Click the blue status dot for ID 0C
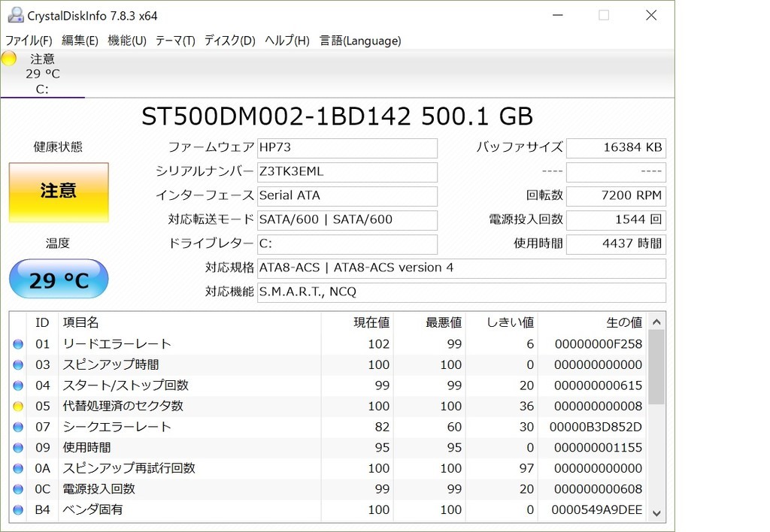This screenshot has height=532, width=770. [x=18, y=489]
